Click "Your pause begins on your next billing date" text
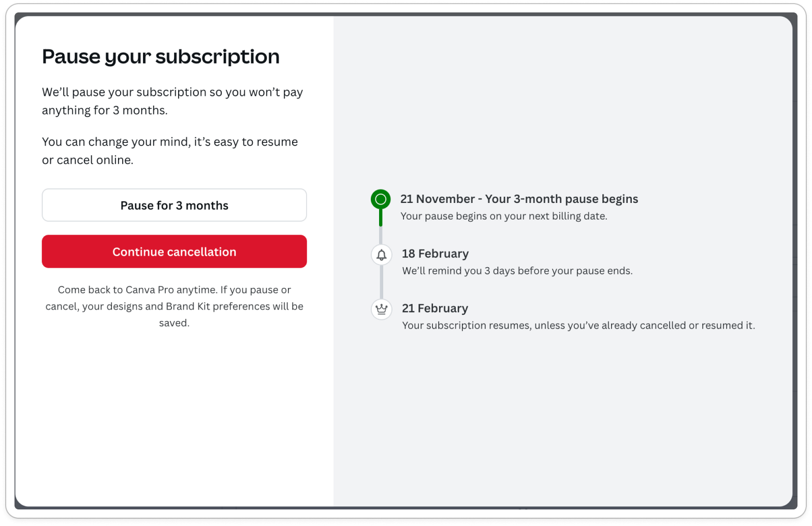Viewport: 812px width, 526px height. (503, 216)
